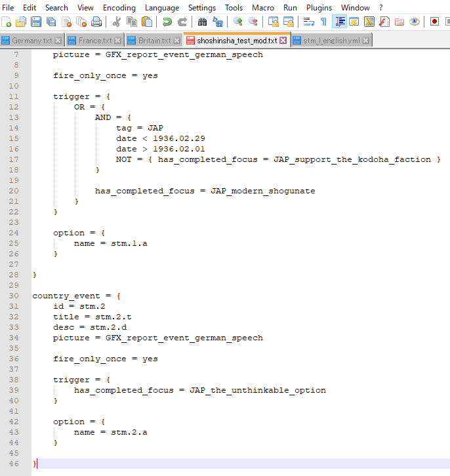
Task: Click the Close All documents icon
Action: point(81,22)
